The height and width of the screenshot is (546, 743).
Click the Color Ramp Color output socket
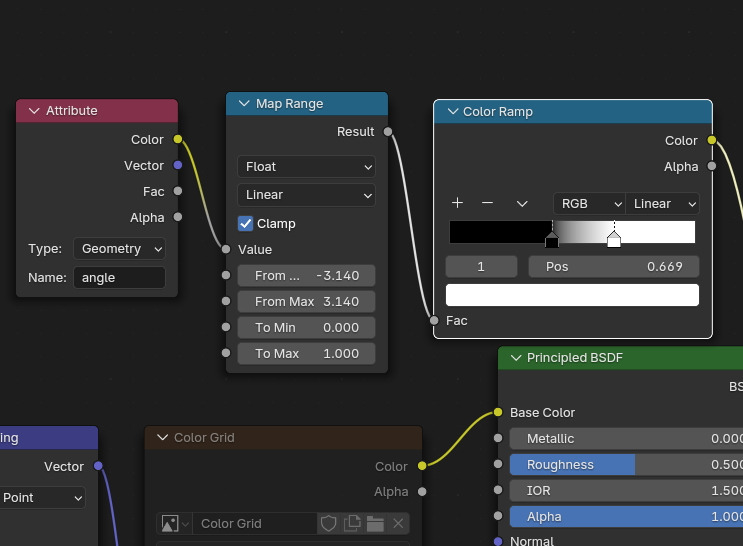(712, 140)
